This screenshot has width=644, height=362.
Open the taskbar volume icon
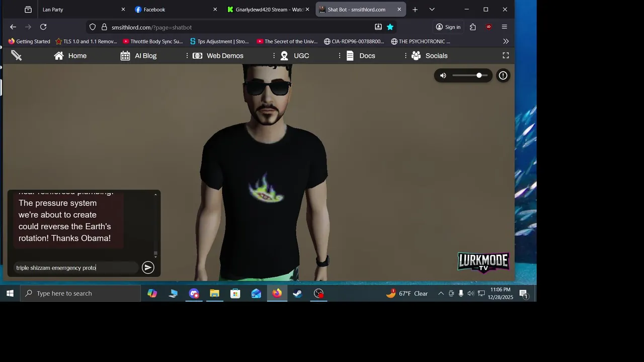point(470,294)
